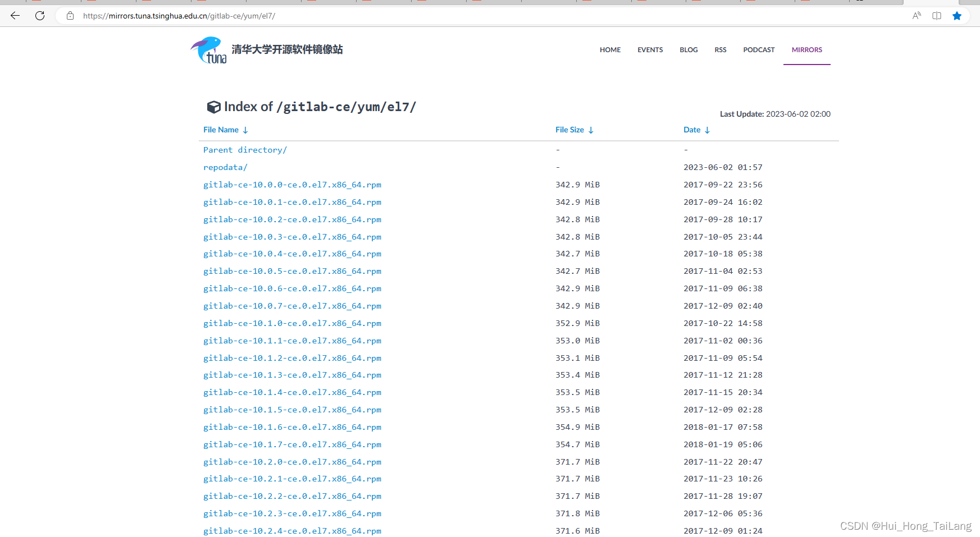Click the 清华大学开源软件镜像站 site title
The width and height of the screenshot is (980, 537).
[287, 49]
